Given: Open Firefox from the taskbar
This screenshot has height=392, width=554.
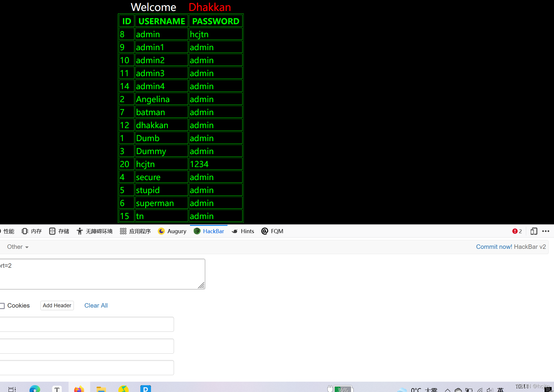Looking at the screenshot, I should point(79,389).
